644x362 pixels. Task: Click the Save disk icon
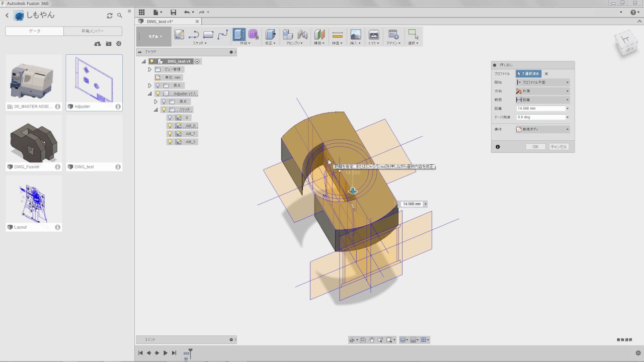point(174,12)
